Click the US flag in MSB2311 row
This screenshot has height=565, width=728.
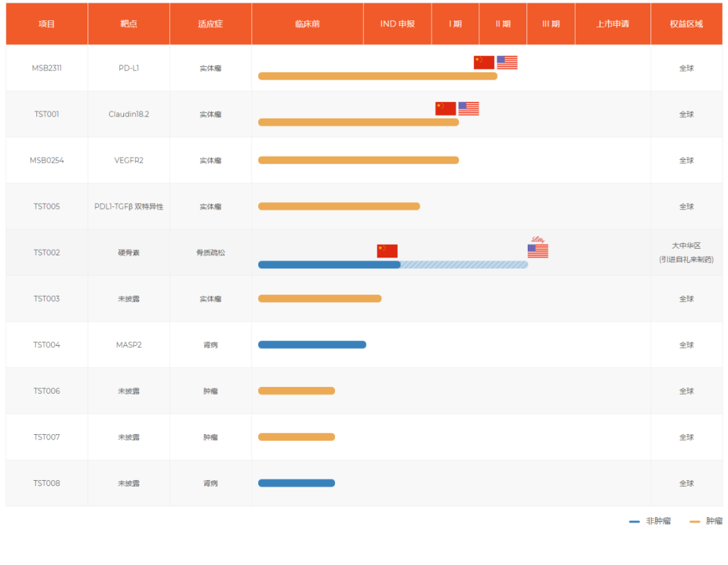coord(507,63)
